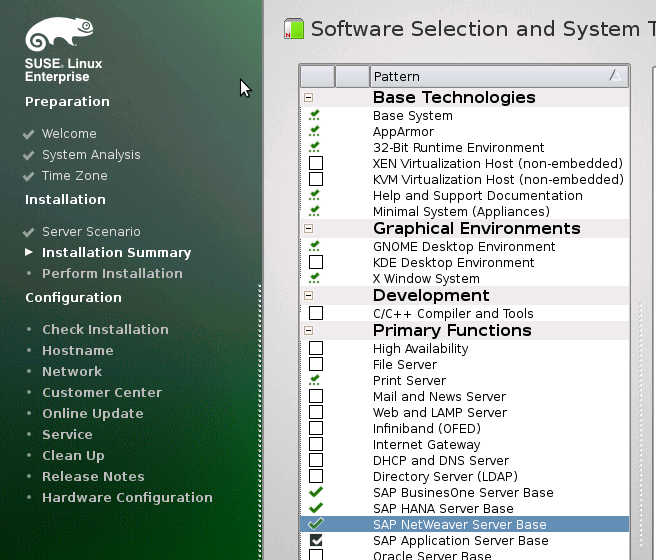Click Release Notes step
Viewport: 656px width, 560px height.
tap(93, 476)
